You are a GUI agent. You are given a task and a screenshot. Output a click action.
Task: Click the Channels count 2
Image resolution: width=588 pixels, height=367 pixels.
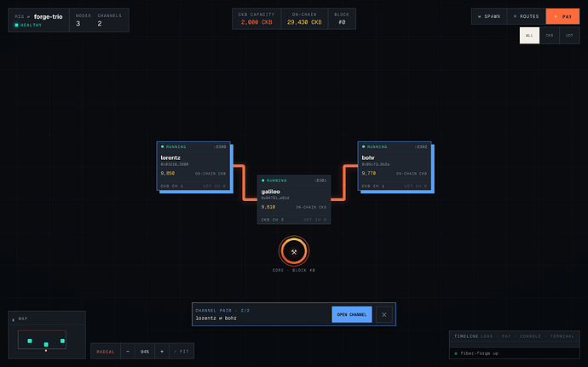[100, 24]
